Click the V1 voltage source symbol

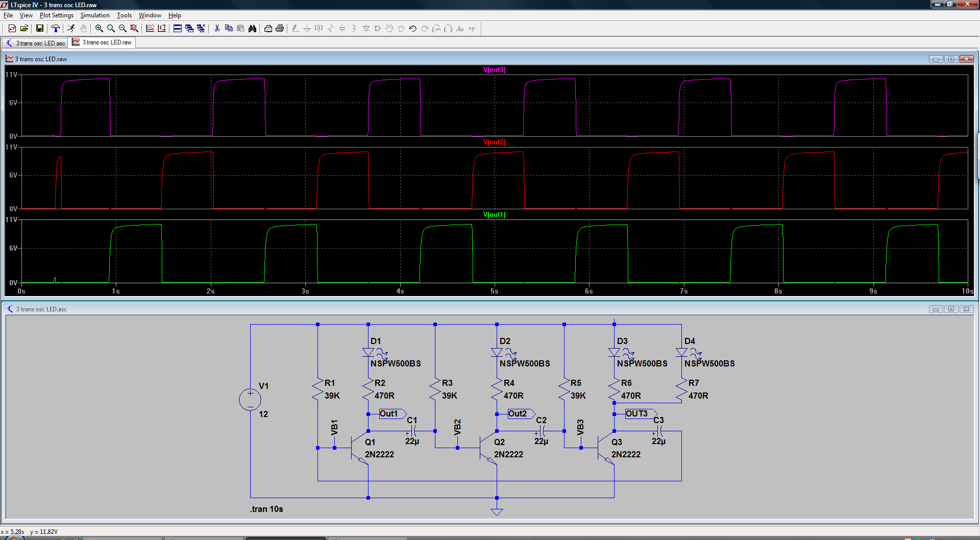pyautogui.click(x=250, y=400)
